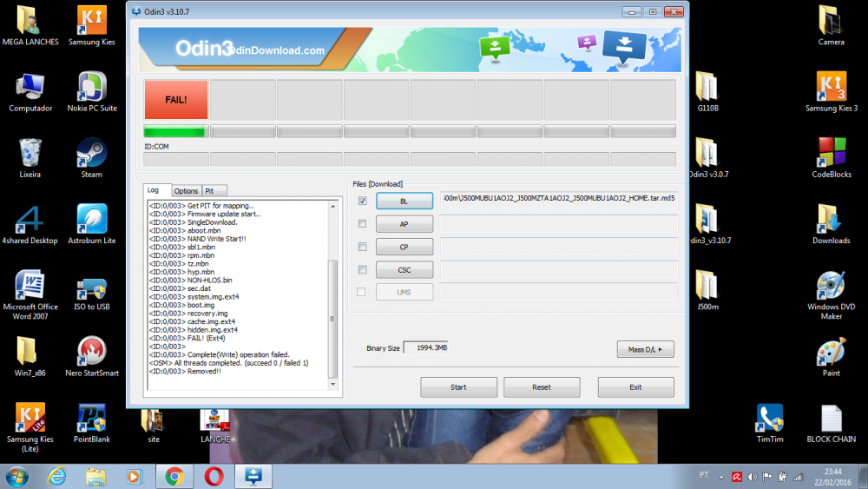The image size is (868, 489).
Task: Click the CP file browse button
Action: pos(404,247)
